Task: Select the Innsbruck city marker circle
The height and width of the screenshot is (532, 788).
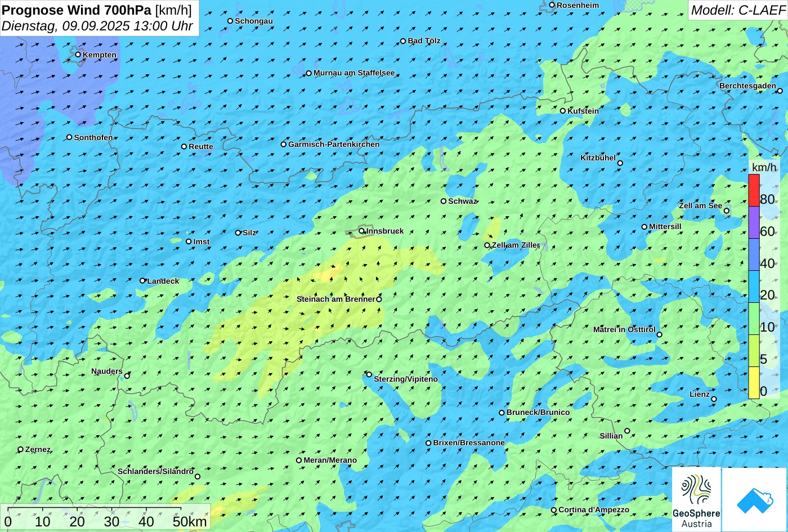Action: 362,231
